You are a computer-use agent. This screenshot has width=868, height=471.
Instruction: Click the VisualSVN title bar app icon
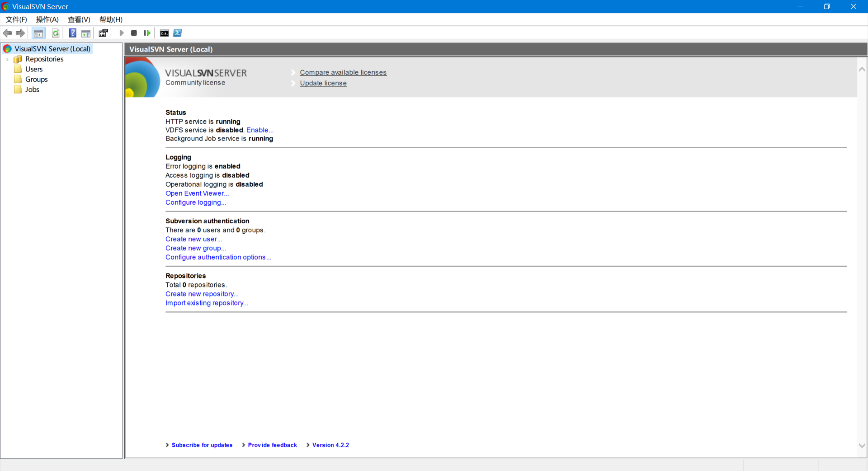pos(5,6)
